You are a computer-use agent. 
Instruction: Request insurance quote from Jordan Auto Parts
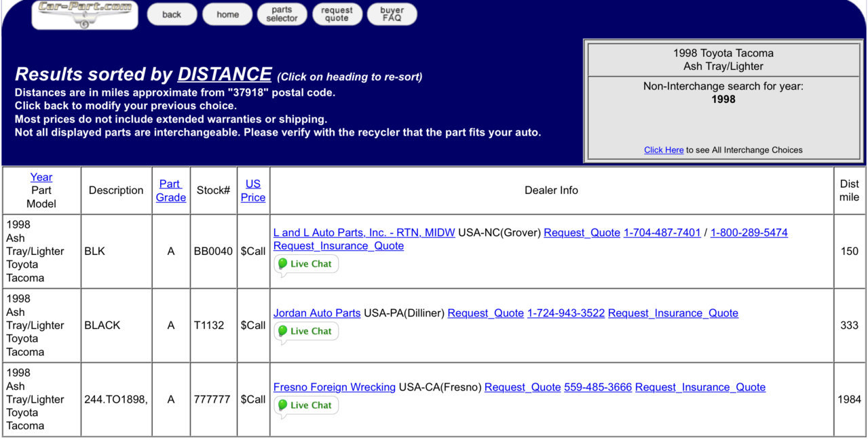pyautogui.click(x=673, y=313)
